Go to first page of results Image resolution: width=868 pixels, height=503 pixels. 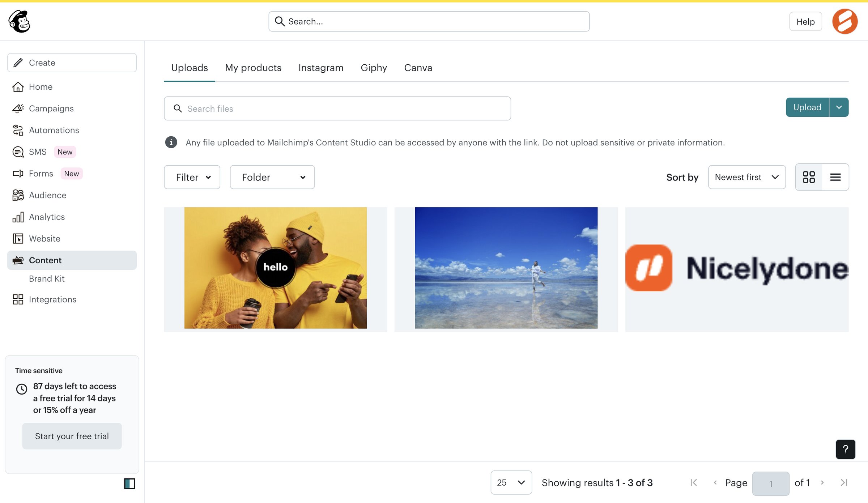tap(693, 483)
